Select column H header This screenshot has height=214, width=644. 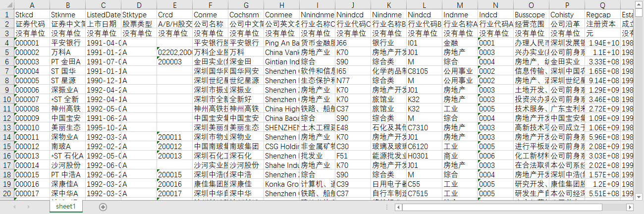pyautogui.click(x=281, y=5)
